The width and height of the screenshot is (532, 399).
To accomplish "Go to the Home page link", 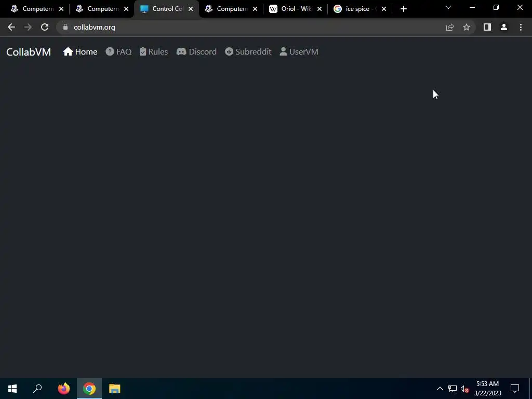I will tap(81, 51).
